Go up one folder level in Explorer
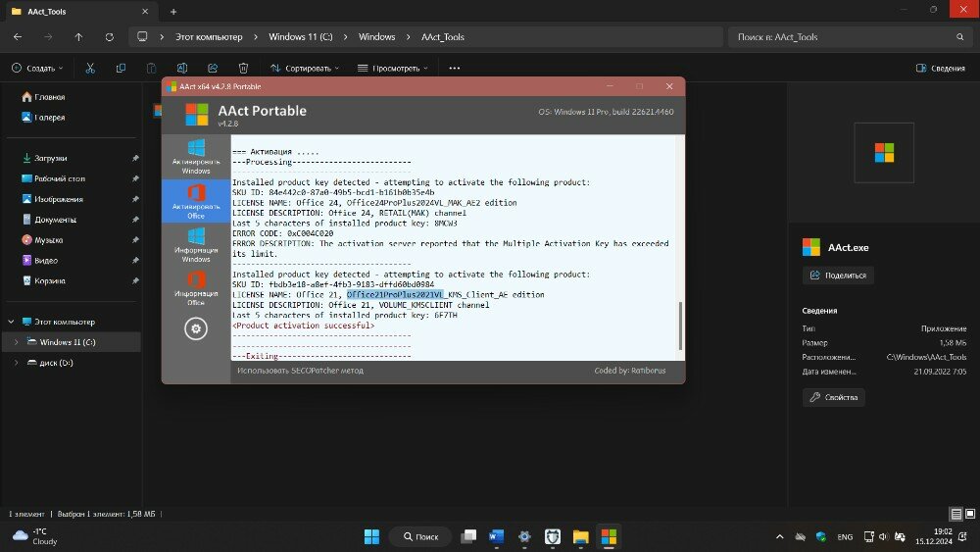Image resolution: width=980 pixels, height=552 pixels. tap(78, 37)
